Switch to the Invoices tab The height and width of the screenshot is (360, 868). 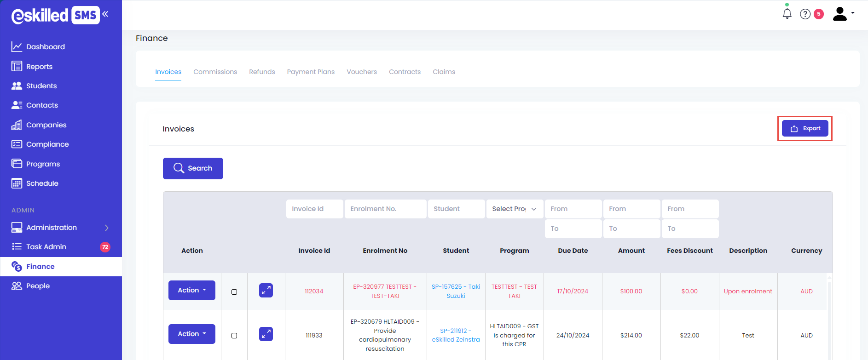click(168, 72)
